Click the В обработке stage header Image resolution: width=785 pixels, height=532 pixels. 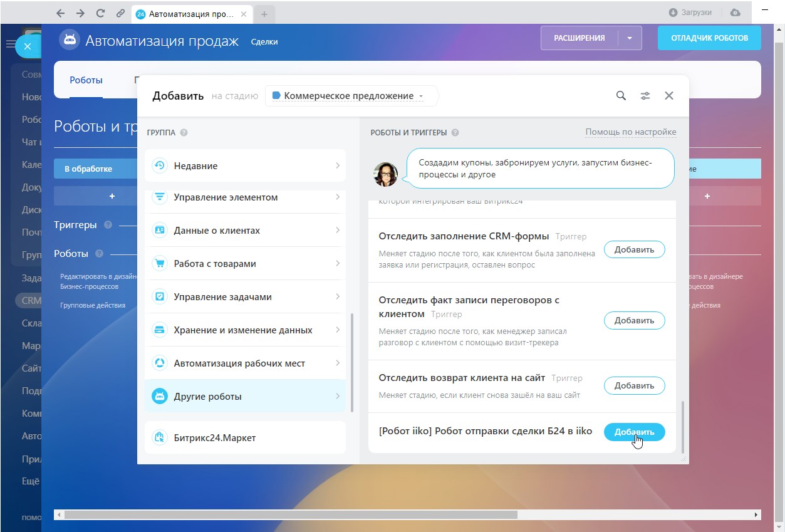(x=95, y=169)
